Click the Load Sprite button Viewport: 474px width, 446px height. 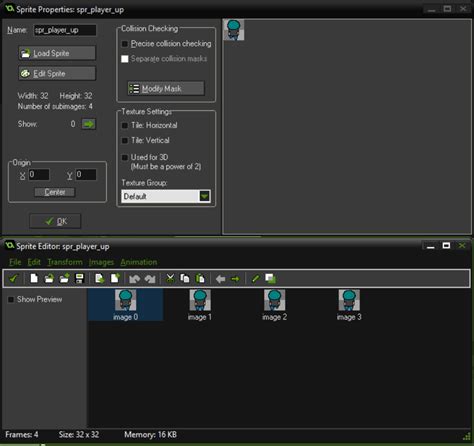pos(57,53)
